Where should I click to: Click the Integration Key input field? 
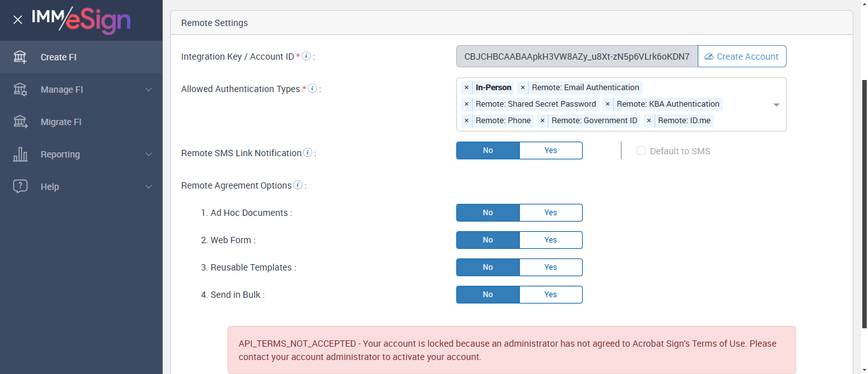pyautogui.click(x=576, y=57)
